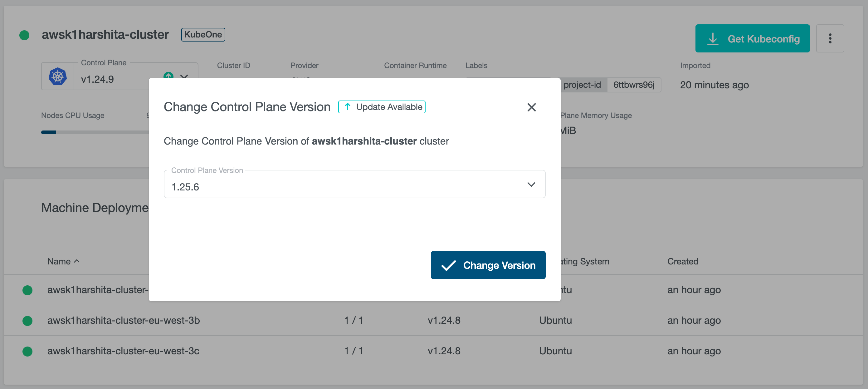This screenshot has height=389, width=868.
Task: Click the download icon on Get Kubeconfig
Action: [x=712, y=39]
